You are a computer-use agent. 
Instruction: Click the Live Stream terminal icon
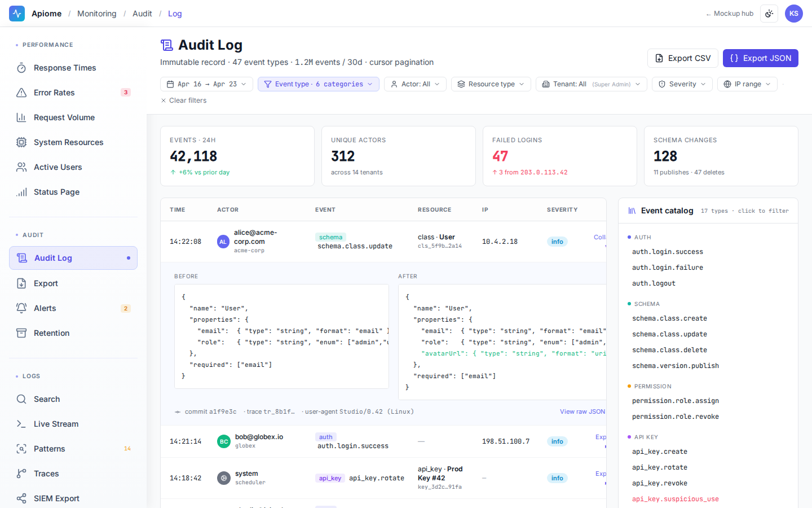[x=21, y=424]
